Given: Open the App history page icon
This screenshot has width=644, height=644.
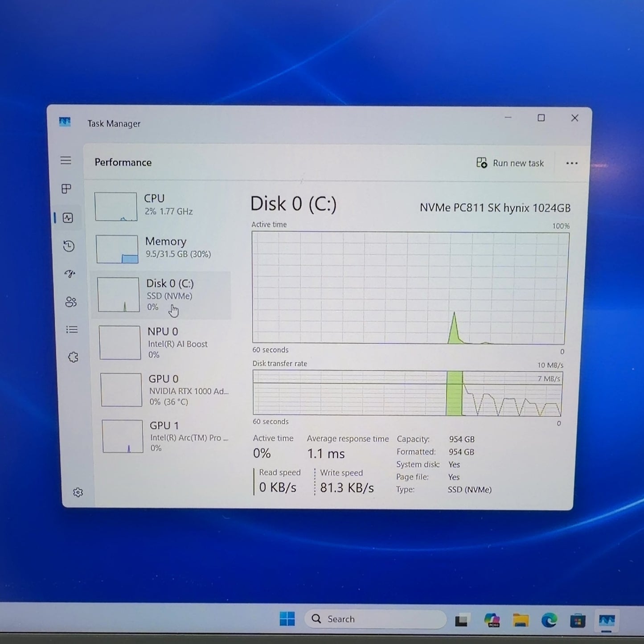Looking at the screenshot, I should coord(69,246).
